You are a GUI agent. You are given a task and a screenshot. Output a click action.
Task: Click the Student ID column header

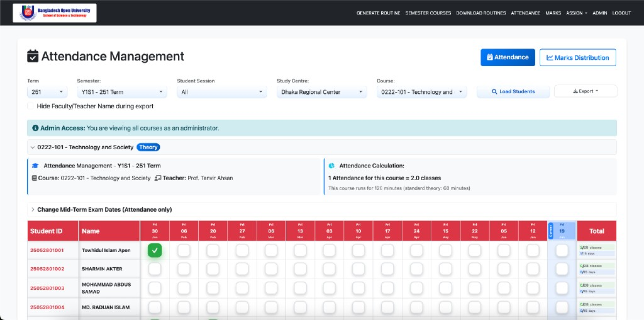[x=53, y=231]
